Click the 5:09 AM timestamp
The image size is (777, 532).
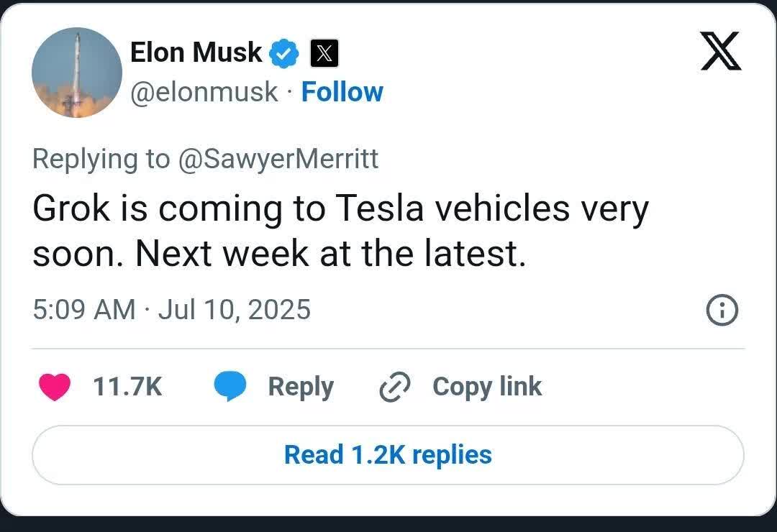tap(83, 310)
